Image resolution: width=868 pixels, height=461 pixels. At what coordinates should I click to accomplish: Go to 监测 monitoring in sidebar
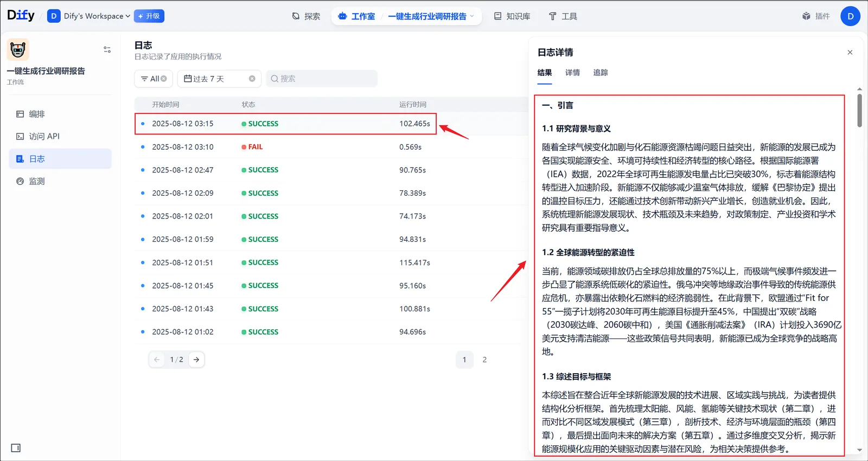click(x=60, y=181)
